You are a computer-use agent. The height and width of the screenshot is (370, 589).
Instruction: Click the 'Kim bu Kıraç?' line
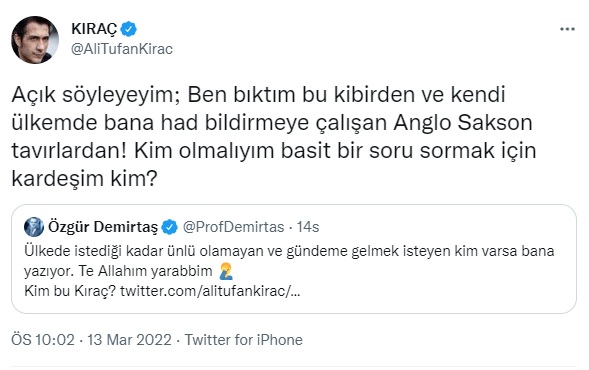click(x=70, y=291)
